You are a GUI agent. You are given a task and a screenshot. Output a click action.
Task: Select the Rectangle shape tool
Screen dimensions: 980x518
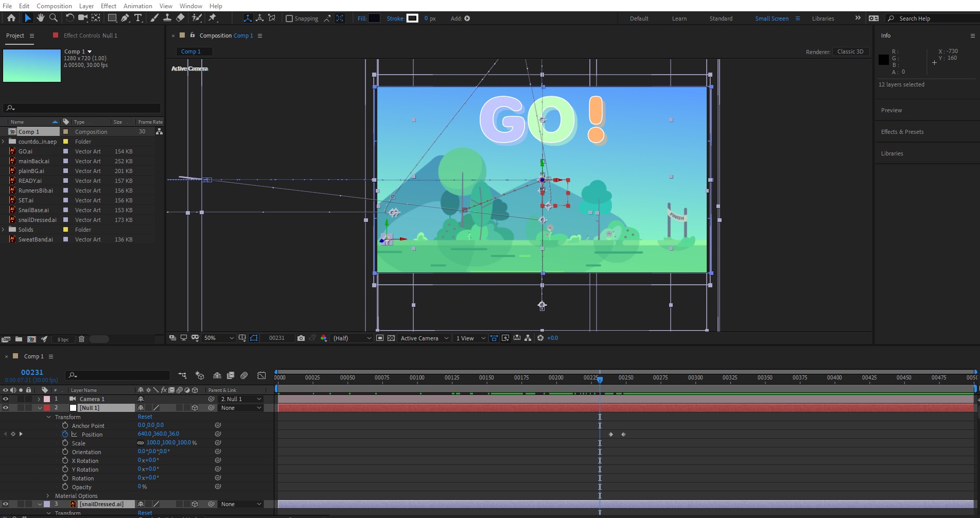click(x=112, y=18)
